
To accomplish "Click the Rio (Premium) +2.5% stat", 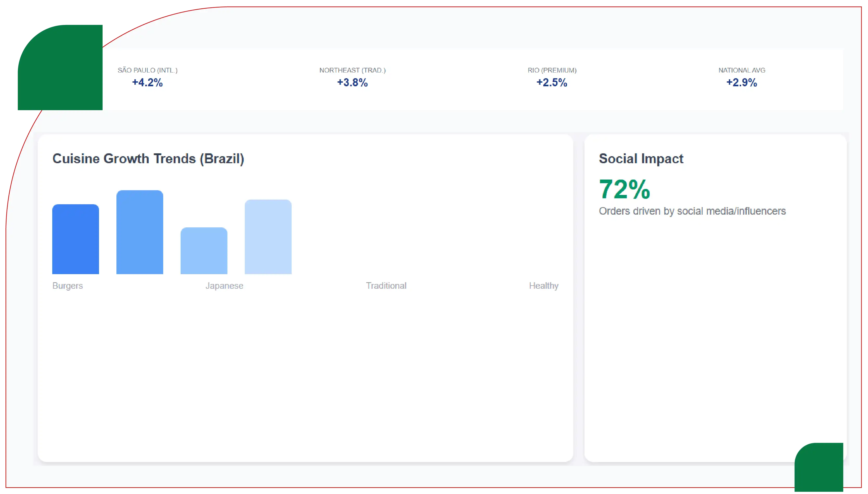I will [x=552, y=78].
